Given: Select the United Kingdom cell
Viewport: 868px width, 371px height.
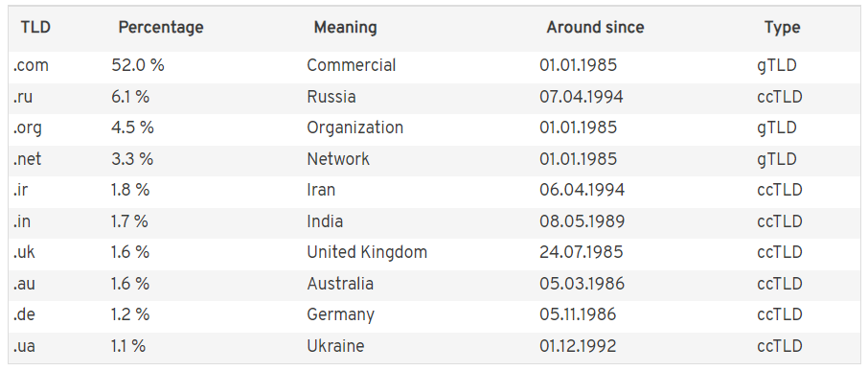Looking at the screenshot, I should tap(367, 252).
